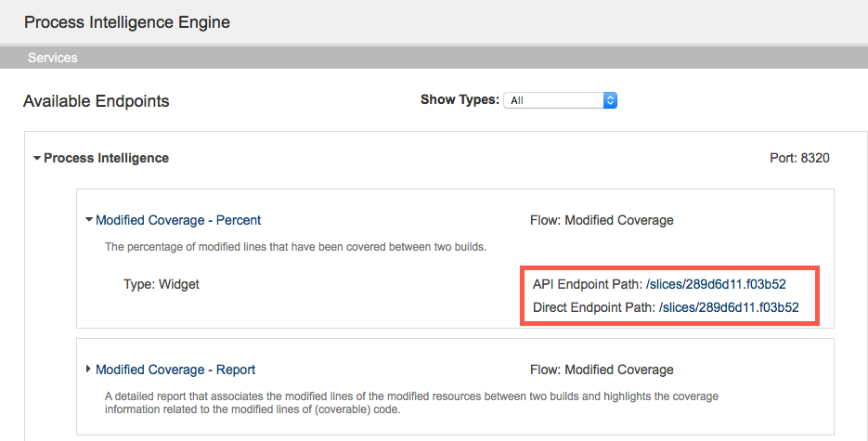Click the percentage of modified lines description
Screen dimensions: 868x441
[x=295, y=247]
